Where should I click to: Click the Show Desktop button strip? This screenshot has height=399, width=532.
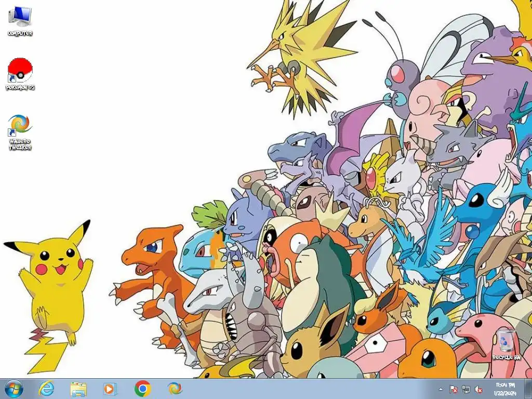(x=528, y=389)
